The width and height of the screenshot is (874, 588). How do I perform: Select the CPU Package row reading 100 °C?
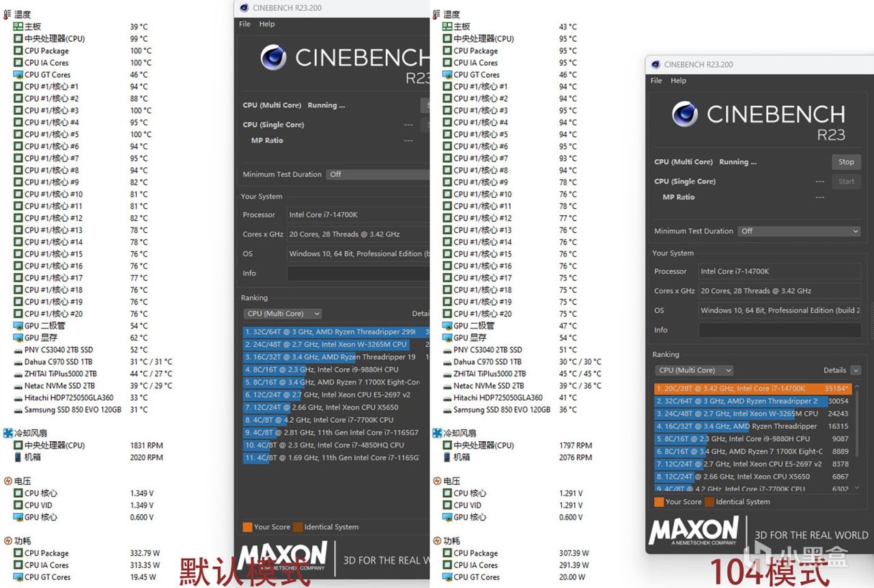[83, 51]
